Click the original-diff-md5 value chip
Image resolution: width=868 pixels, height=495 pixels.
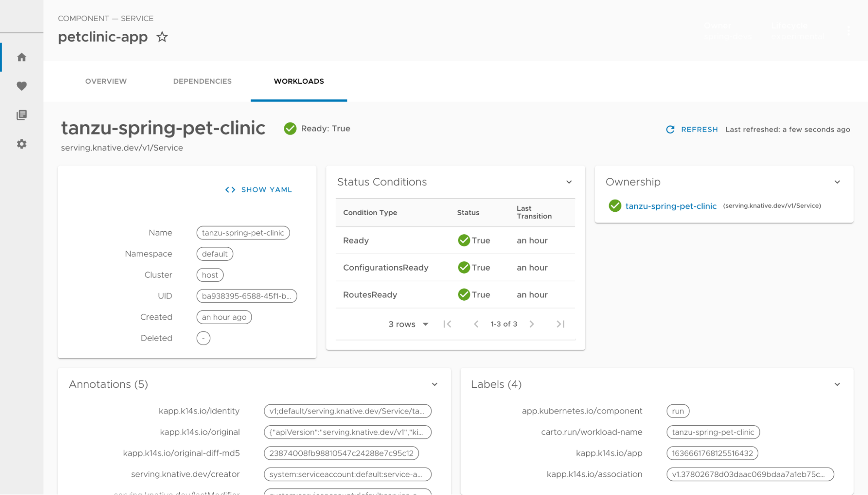(341, 453)
